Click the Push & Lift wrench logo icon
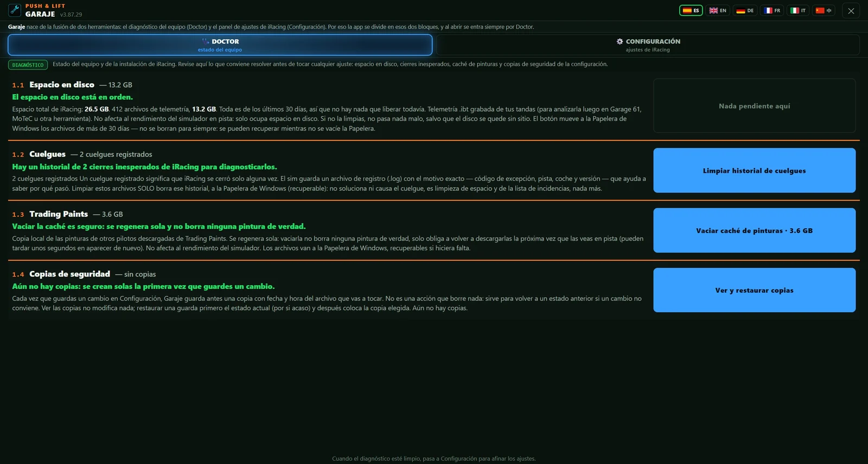Screen dimensions: 868x464 15,10
